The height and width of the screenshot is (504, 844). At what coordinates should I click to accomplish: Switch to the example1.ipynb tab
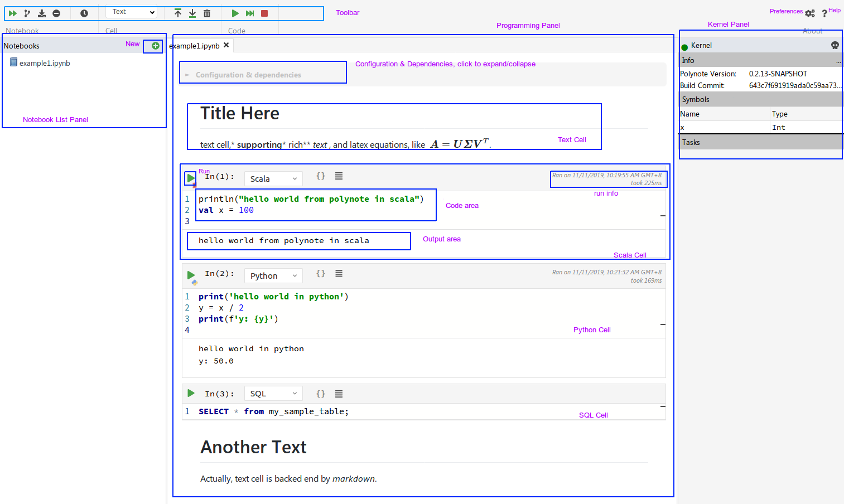(x=194, y=46)
